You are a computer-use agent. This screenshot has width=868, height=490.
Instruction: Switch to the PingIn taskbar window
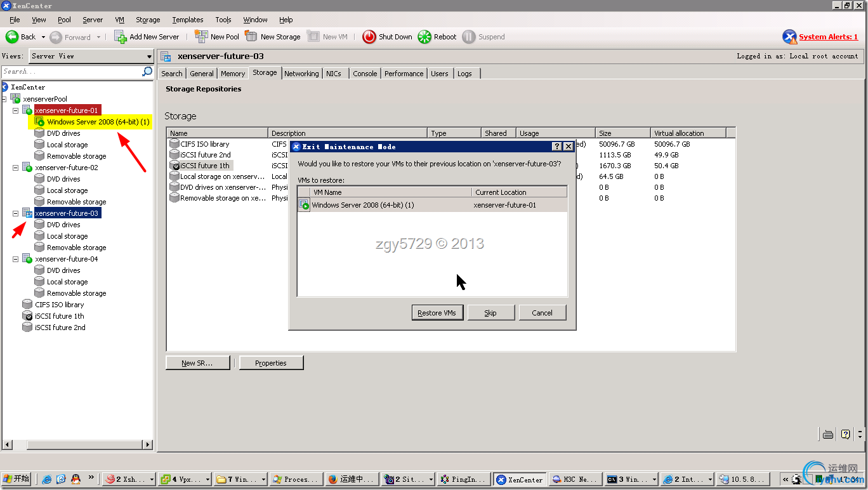point(464,479)
